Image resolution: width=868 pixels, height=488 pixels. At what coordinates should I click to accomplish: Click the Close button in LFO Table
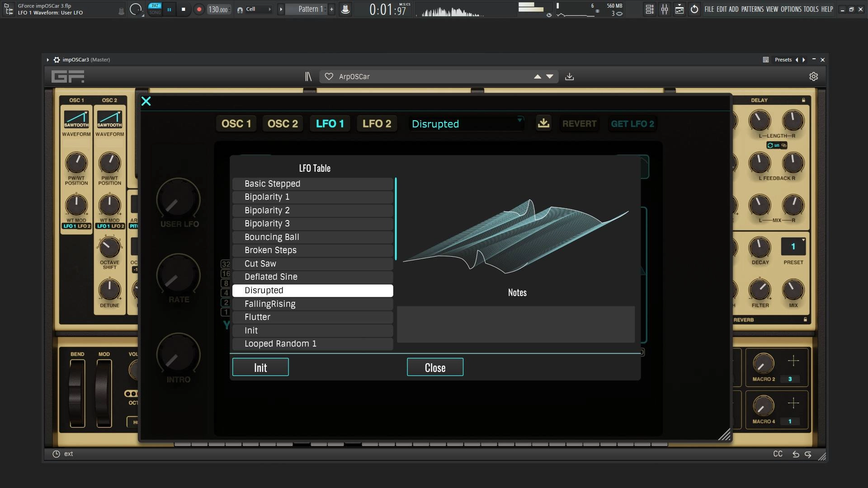pos(435,367)
